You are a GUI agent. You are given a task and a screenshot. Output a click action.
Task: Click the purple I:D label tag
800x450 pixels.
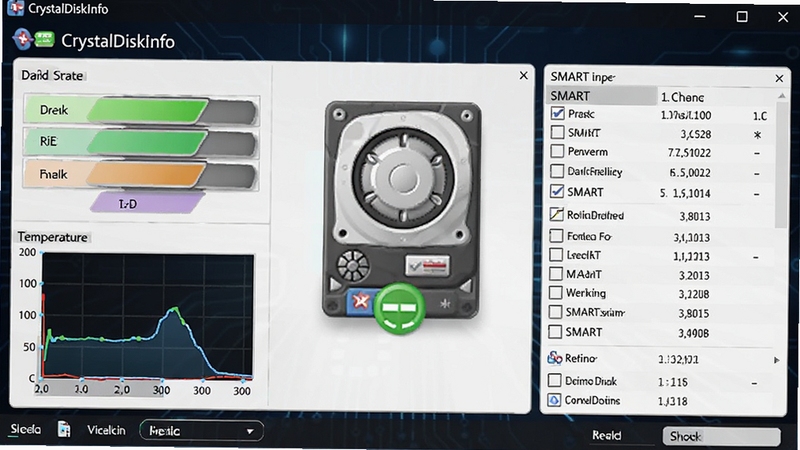pyautogui.click(x=147, y=203)
